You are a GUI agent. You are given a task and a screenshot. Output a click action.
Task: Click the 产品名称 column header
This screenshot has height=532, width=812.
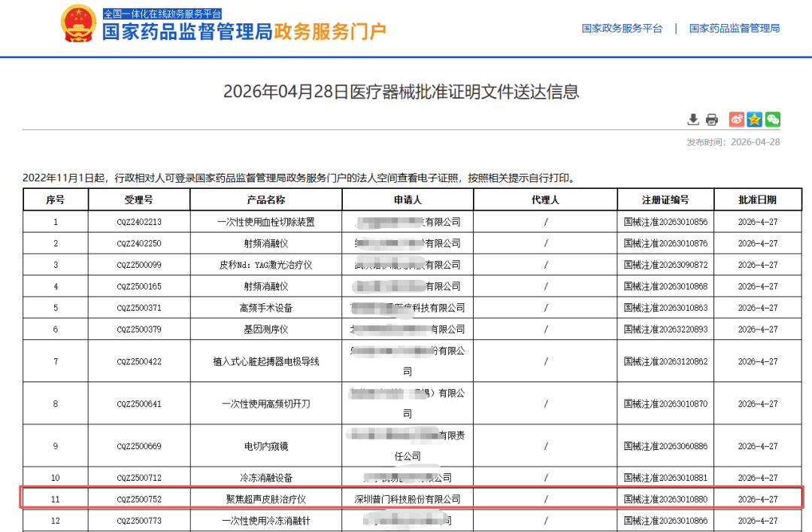[266, 199]
